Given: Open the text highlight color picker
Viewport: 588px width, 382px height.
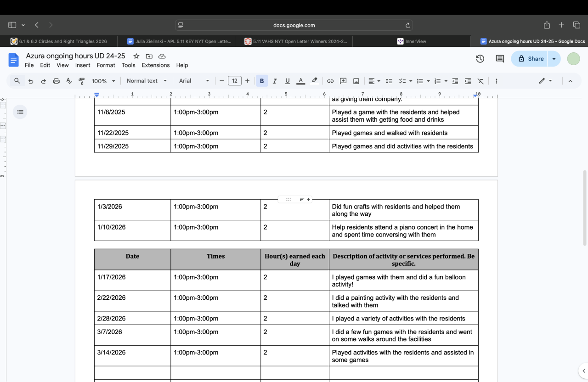Looking at the screenshot, I should point(314,81).
